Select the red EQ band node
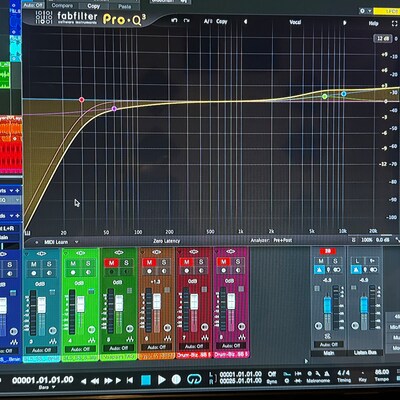This screenshot has width=400, height=400. (81, 100)
